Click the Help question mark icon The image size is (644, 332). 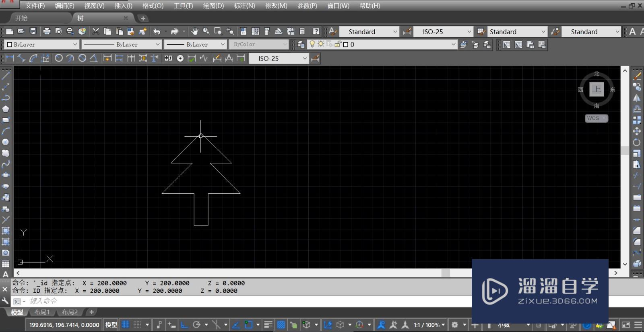316,31
